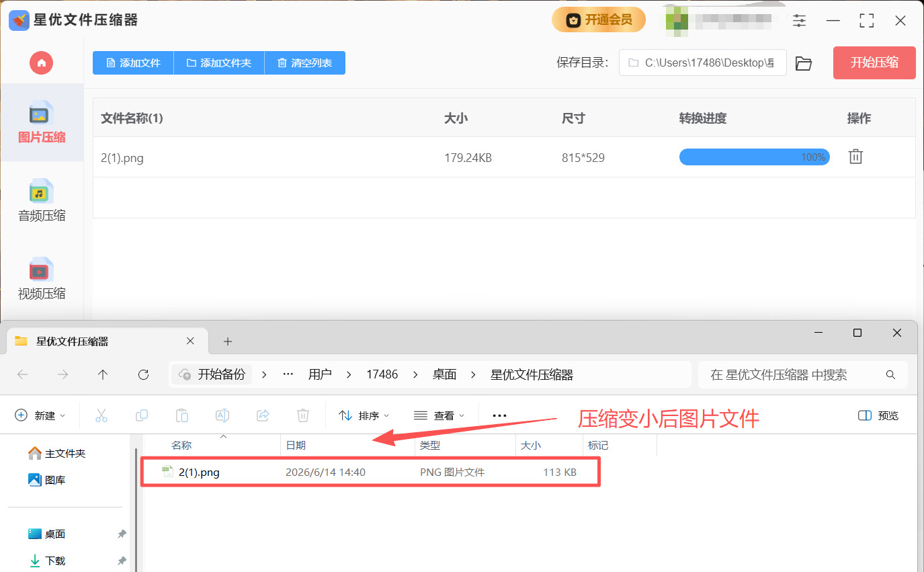Viewport: 924px width, 572px height.
Task: Click 添加文件夹 to add a folder
Action: pos(219,63)
